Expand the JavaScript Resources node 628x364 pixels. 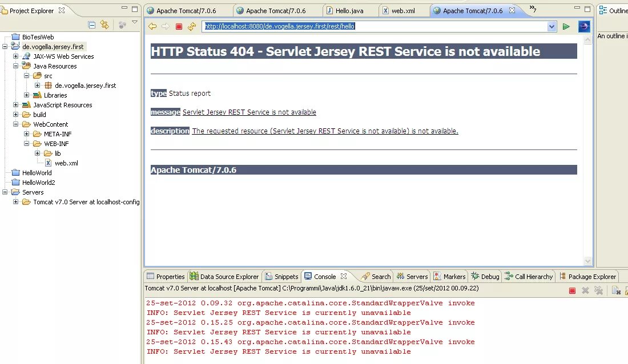click(15, 104)
